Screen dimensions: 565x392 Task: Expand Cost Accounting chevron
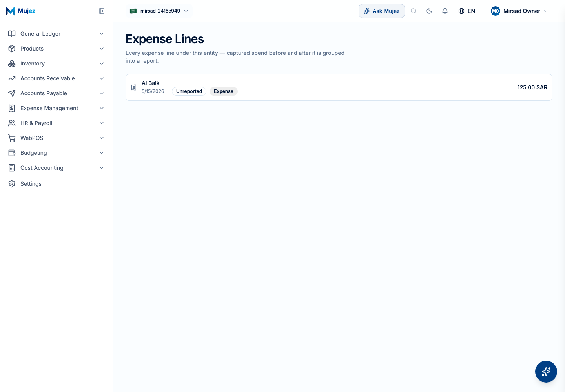tap(102, 168)
